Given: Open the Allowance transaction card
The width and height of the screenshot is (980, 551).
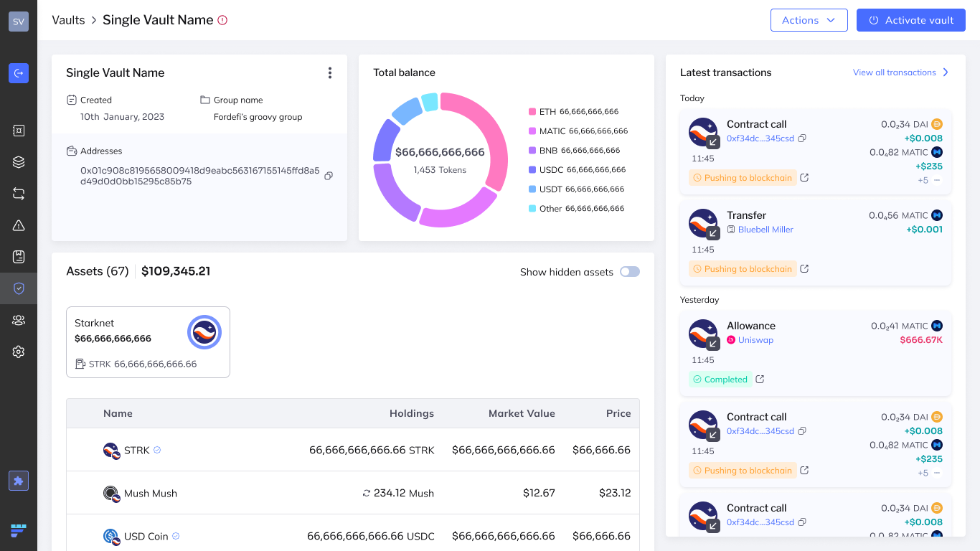Looking at the screenshot, I should click(x=816, y=353).
